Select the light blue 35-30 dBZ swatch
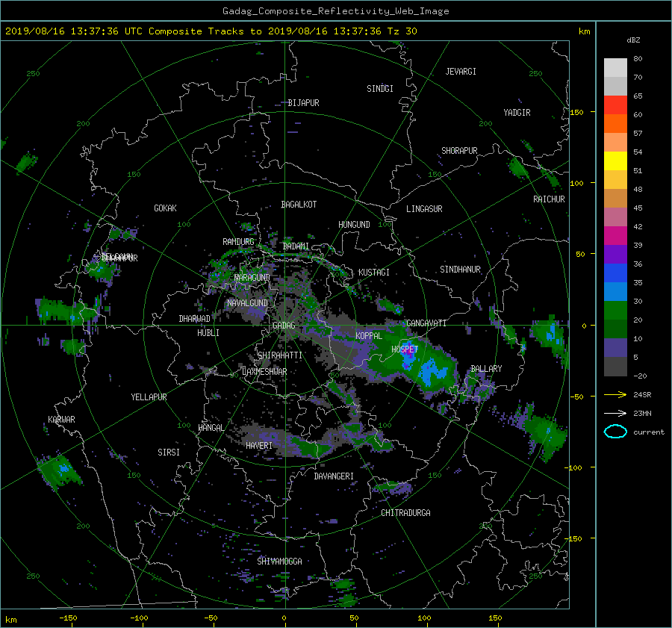 (x=615, y=291)
